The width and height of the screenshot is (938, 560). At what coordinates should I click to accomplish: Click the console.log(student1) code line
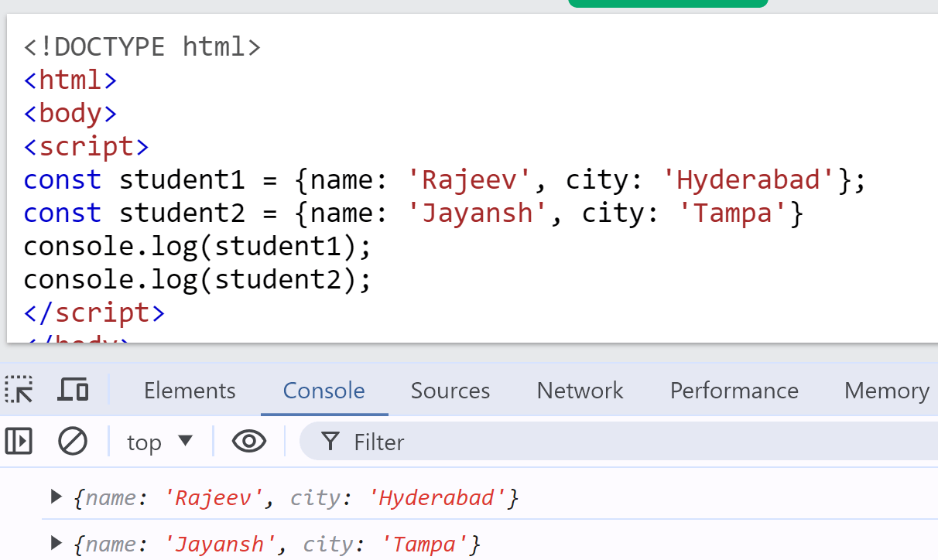coord(198,246)
